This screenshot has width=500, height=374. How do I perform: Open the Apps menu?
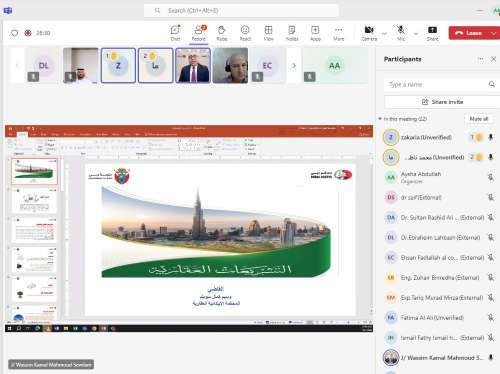click(x=315, y=33)
